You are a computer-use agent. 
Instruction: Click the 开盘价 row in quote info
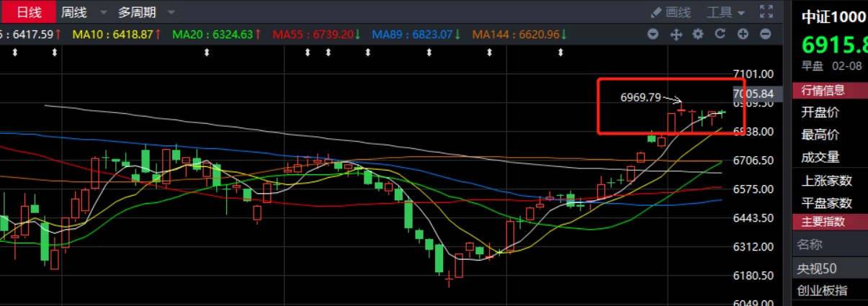point(830,112)
